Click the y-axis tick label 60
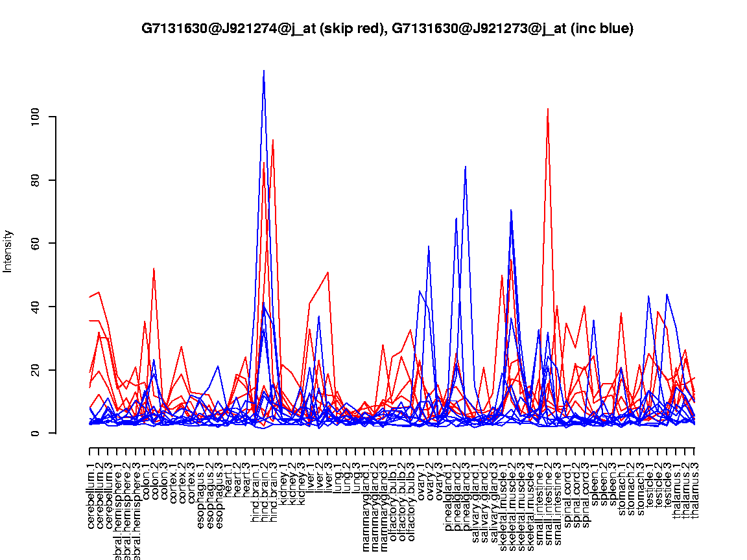 (36, 243)
